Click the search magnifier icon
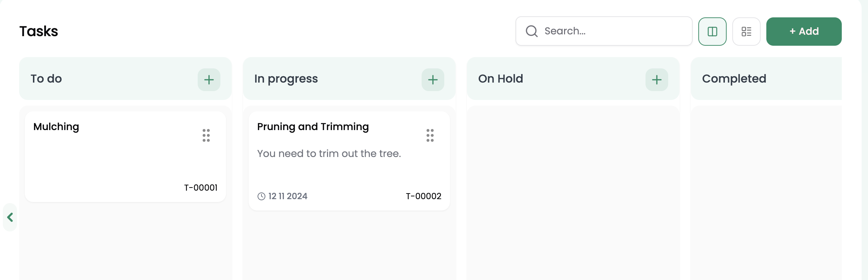 (x=531, y=31)
